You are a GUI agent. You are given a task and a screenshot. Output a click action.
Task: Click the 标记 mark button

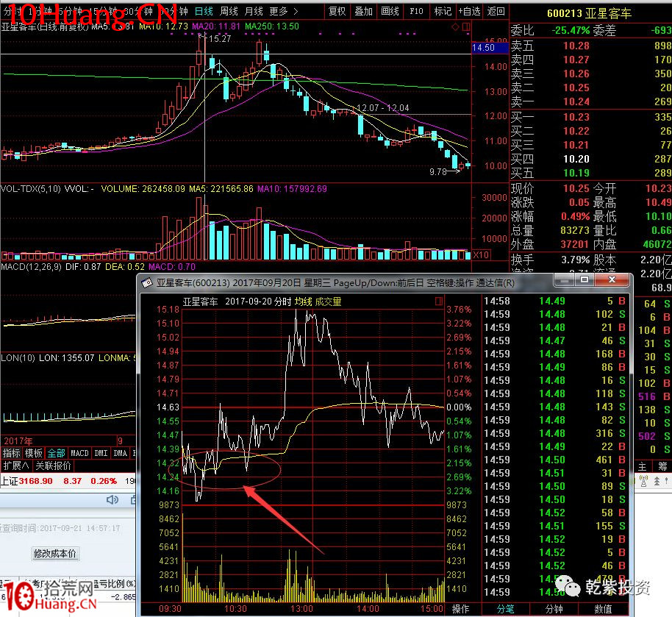coord(443,11)
